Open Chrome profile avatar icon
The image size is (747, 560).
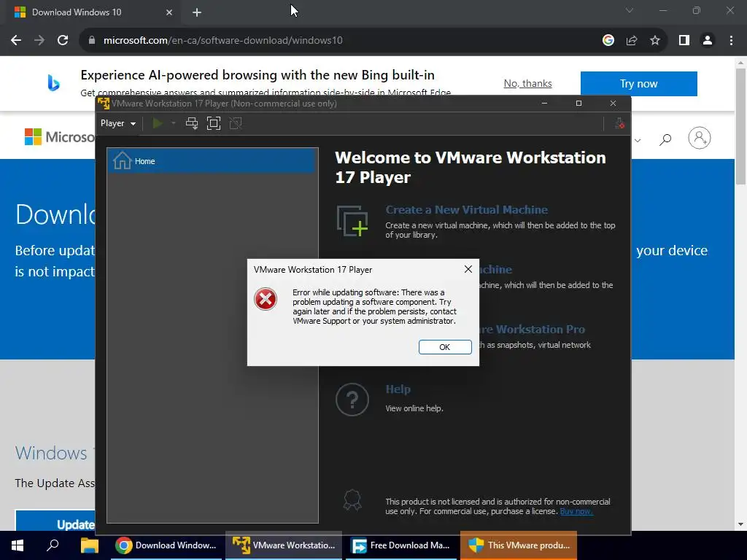708,41
